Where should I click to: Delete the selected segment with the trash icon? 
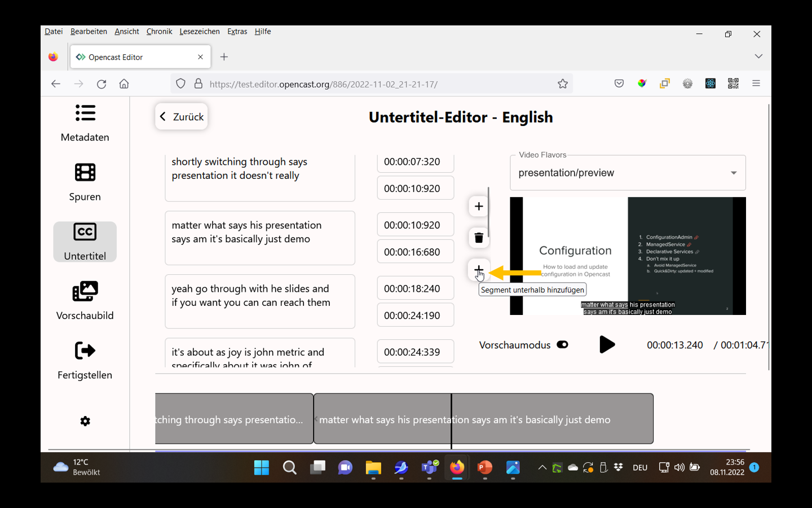[x=478, y=238]
